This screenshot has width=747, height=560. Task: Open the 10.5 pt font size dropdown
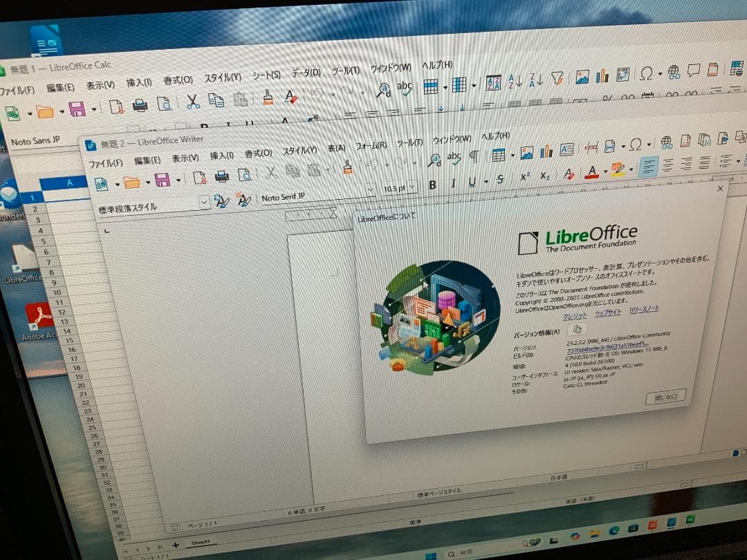tap(413, 187)
